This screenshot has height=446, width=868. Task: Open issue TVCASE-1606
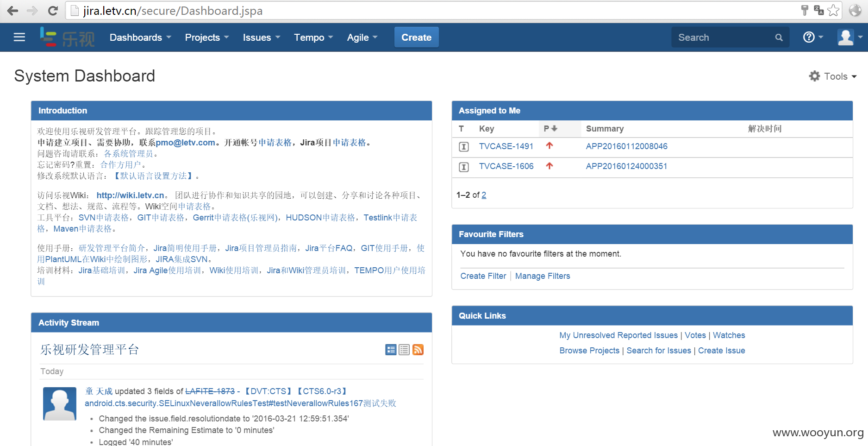tap(506, 166)
